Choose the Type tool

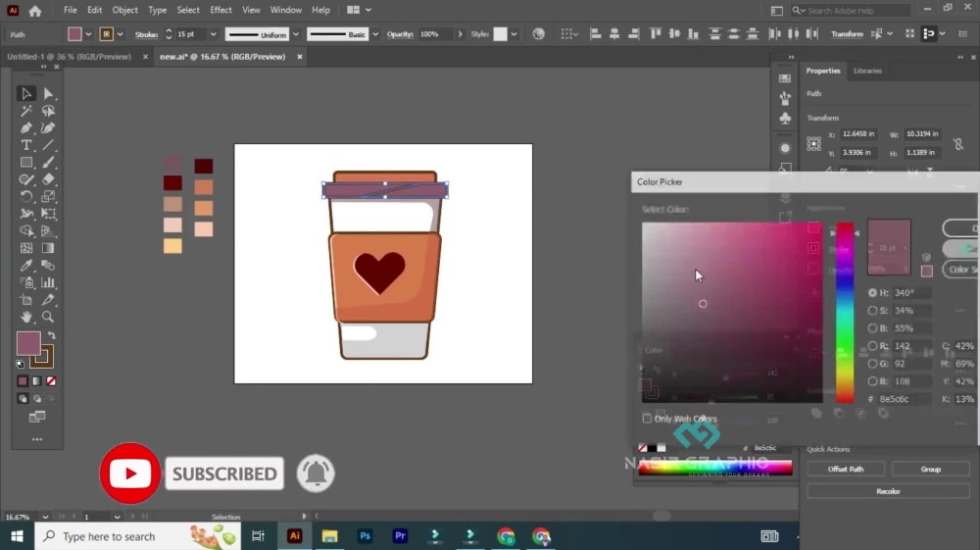click(26, 145)
